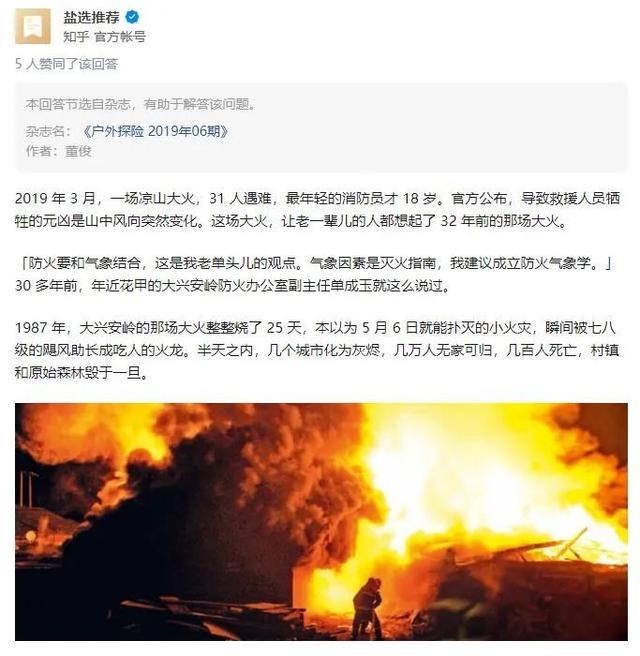The image size is (640, 656).
Task: Click the firefighter silhouette in the photo
Action: (368, 607)
